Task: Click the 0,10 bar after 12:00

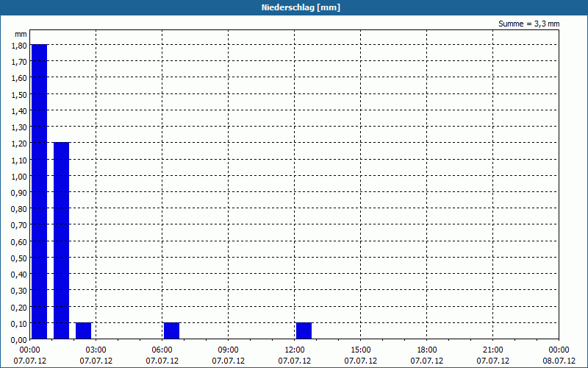Action: click(304, 330)
